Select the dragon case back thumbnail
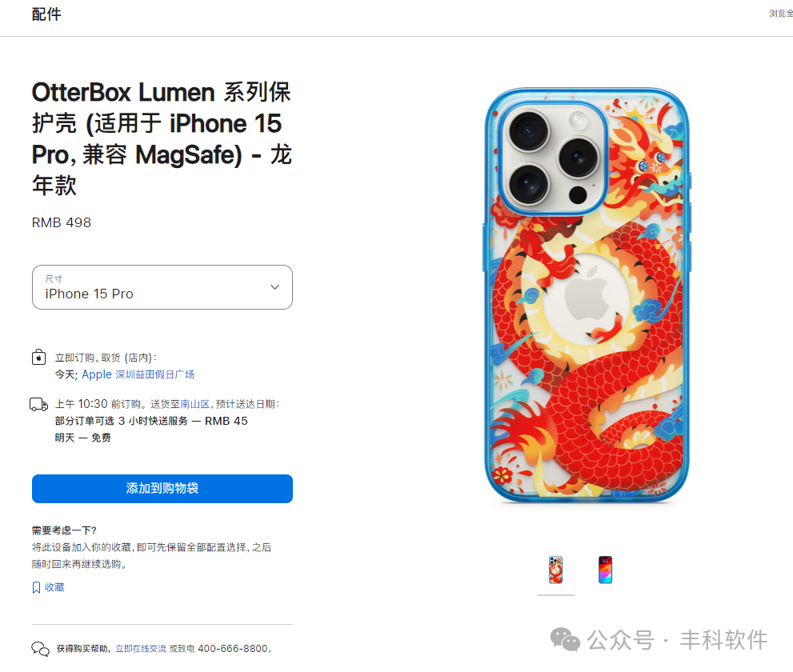 [x=556, y=570]
